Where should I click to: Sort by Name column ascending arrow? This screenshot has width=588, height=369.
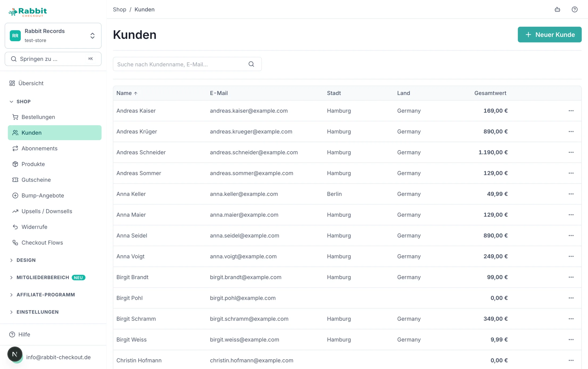point(136,93)
